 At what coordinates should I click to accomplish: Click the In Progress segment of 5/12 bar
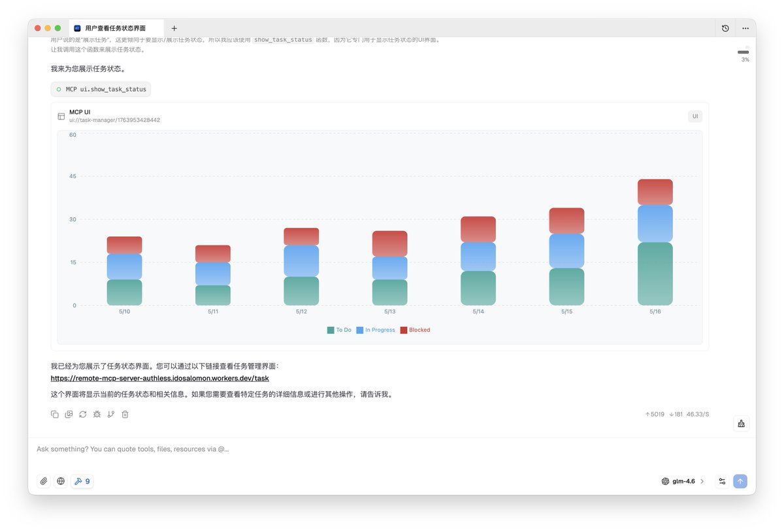coord(301,261)
